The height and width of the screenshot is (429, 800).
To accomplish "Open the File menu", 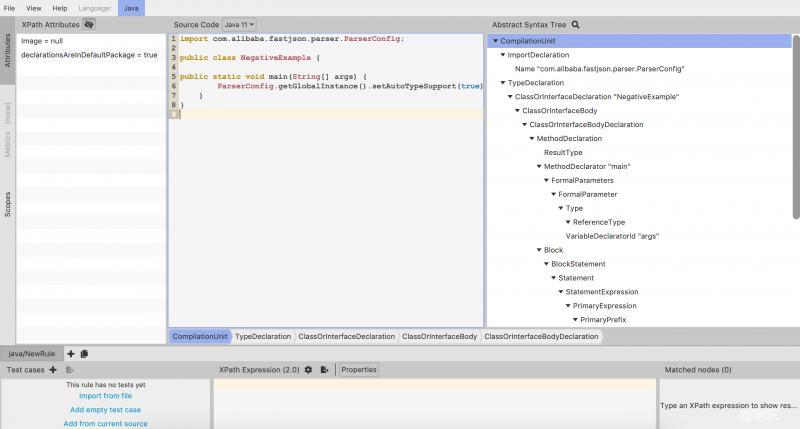I will click(x=9, y=8).
